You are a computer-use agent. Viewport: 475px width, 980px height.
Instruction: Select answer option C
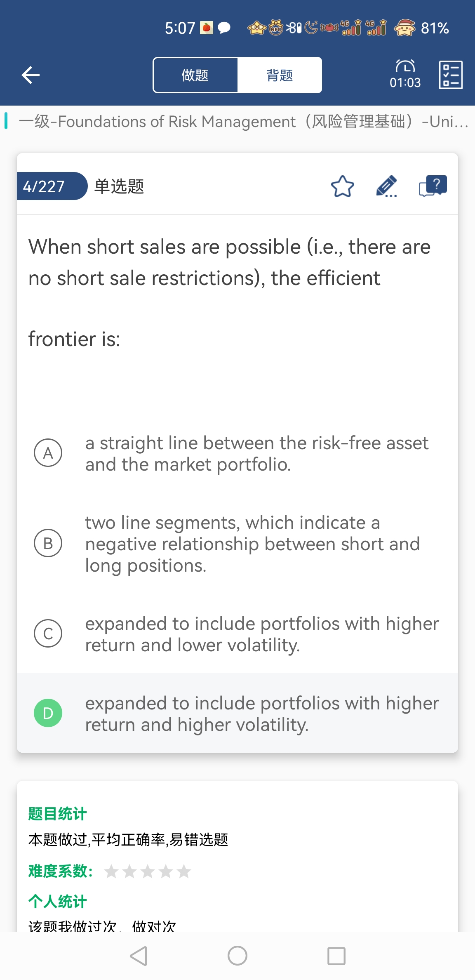click(48, 634)
